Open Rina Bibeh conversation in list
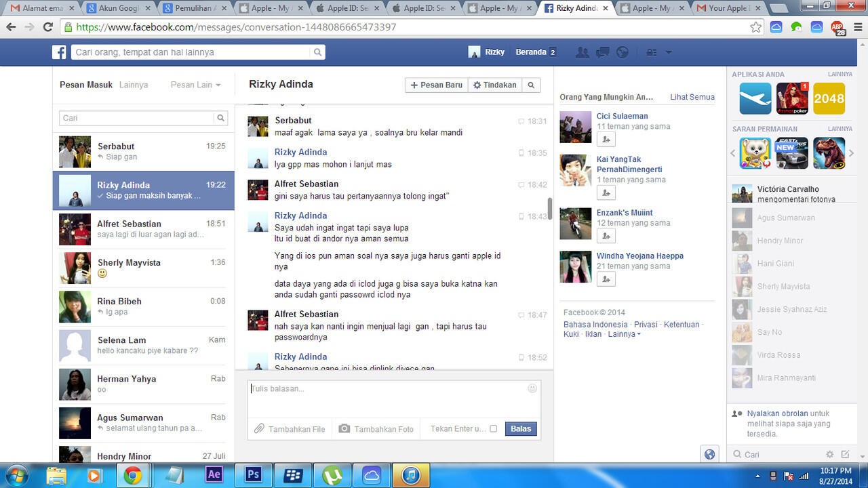Image resolution: width=868 pixels, height=488 pixels. (x=144, y=306)
